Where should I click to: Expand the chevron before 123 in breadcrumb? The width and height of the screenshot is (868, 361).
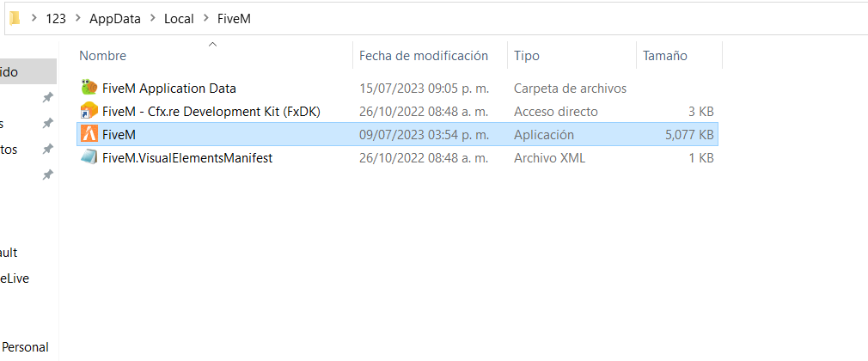click(32, 17)
